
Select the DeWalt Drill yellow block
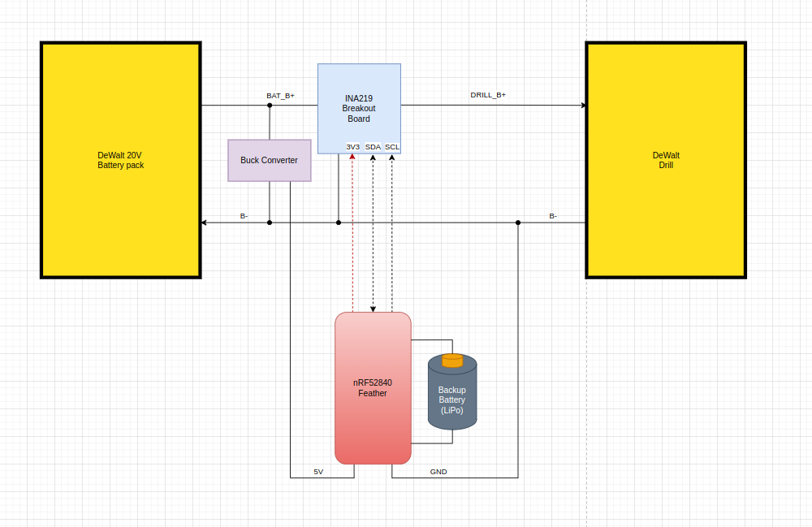[x=666, y=161]
